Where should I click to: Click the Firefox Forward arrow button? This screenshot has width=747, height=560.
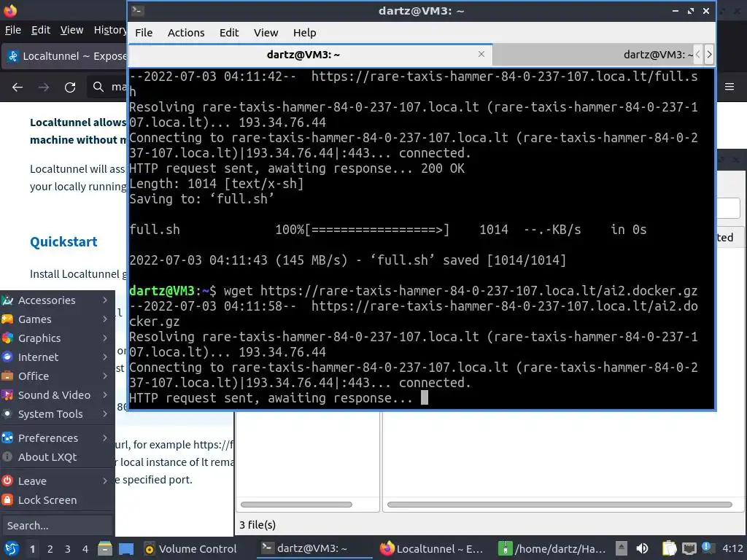point(44,87)
